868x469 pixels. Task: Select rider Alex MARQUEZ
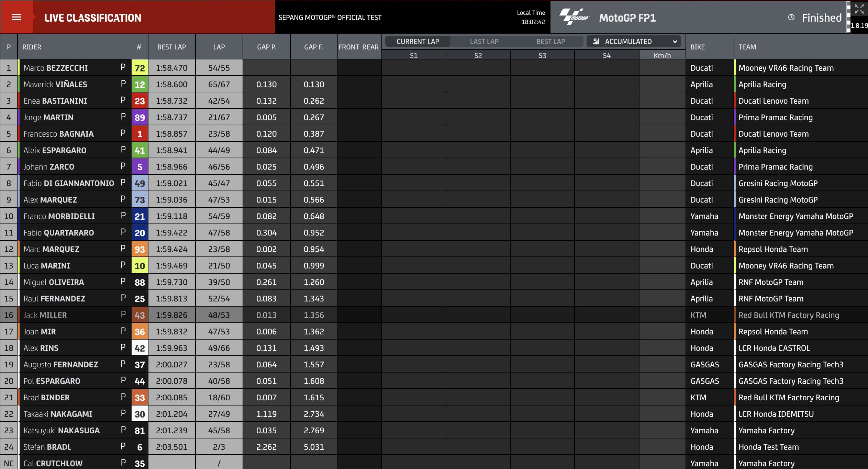[50, 200]
